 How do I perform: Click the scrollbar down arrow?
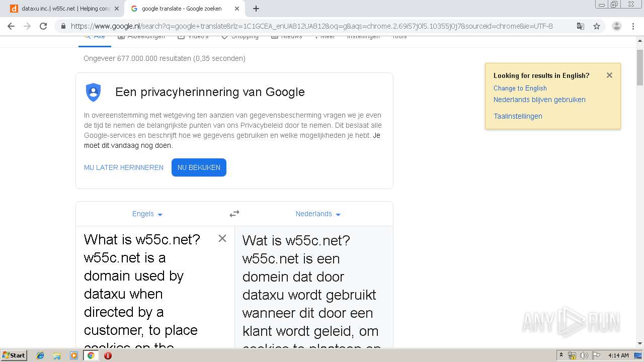640,343
